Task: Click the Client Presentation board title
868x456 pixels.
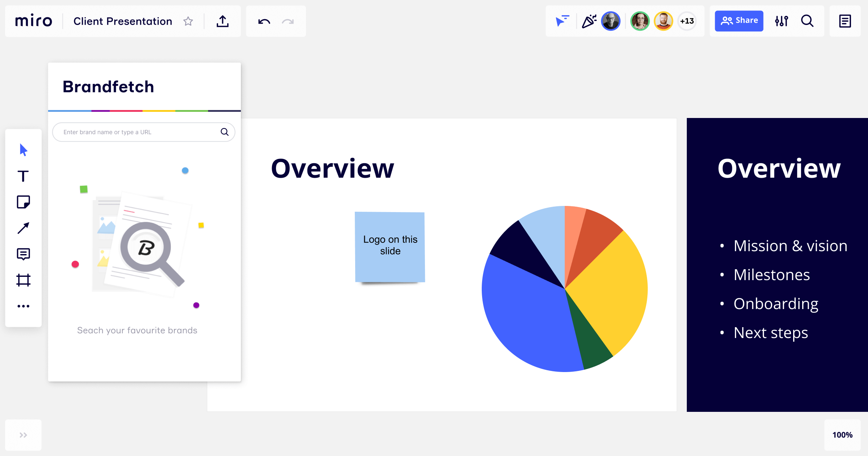Action: click(123, 21)
